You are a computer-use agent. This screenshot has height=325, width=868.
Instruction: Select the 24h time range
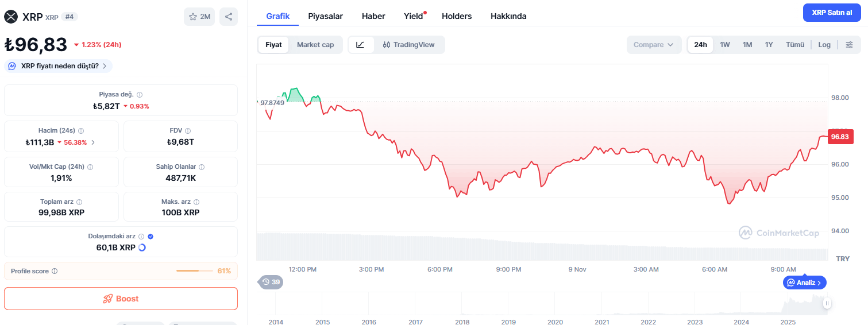(x=700, y=45)
